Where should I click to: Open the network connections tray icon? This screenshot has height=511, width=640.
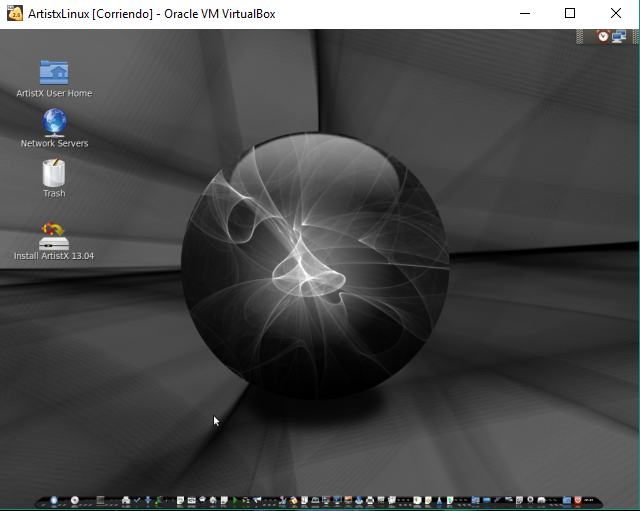(x=619, y=36)
